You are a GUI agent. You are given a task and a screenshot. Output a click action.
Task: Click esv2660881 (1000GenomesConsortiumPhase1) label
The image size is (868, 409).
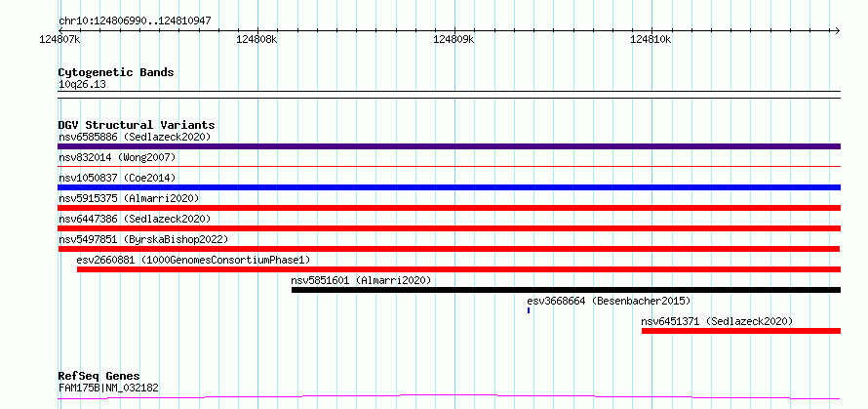point(193,260)
